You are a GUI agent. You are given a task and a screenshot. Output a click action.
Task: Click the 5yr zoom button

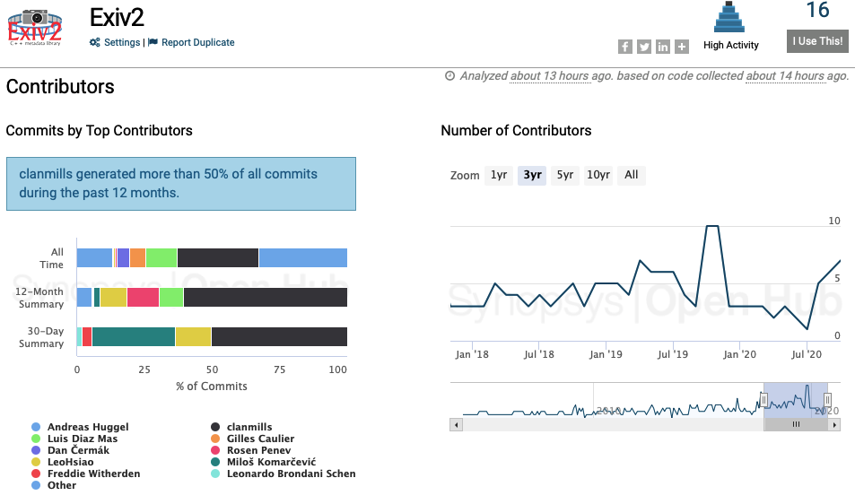click(564, 175)
